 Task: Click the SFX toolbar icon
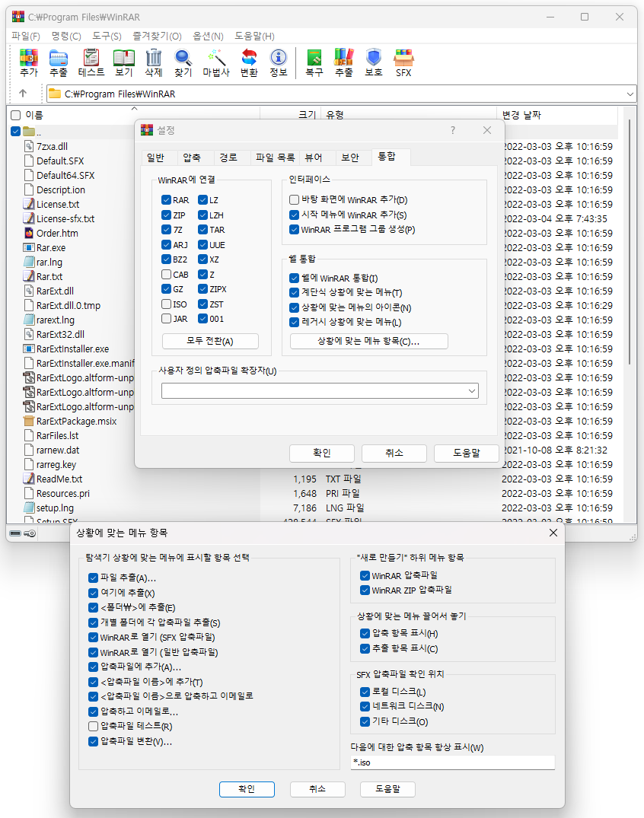click(403, 62)
